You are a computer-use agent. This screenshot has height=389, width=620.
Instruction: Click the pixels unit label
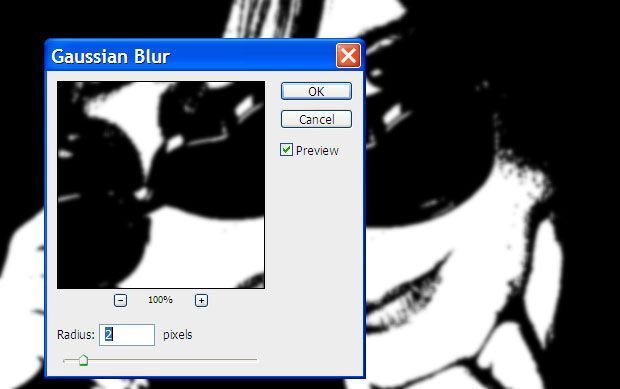[x=178, y=335]
